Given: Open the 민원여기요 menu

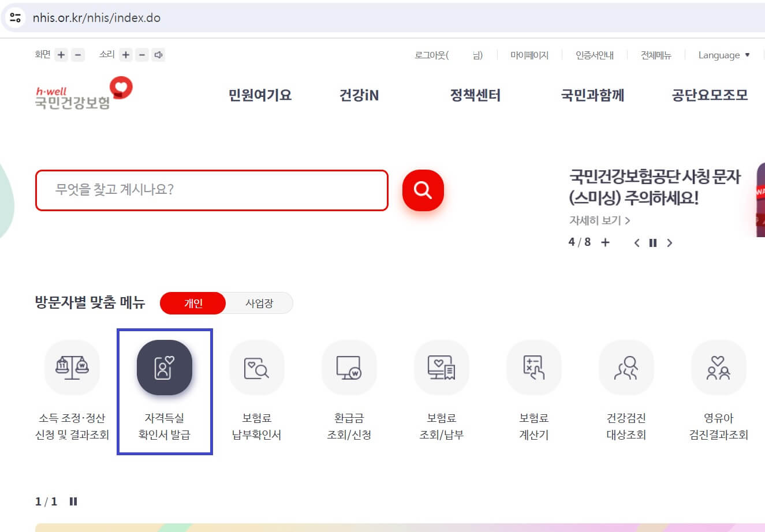Looking at the screenshot, I should (x=260, y=95).
